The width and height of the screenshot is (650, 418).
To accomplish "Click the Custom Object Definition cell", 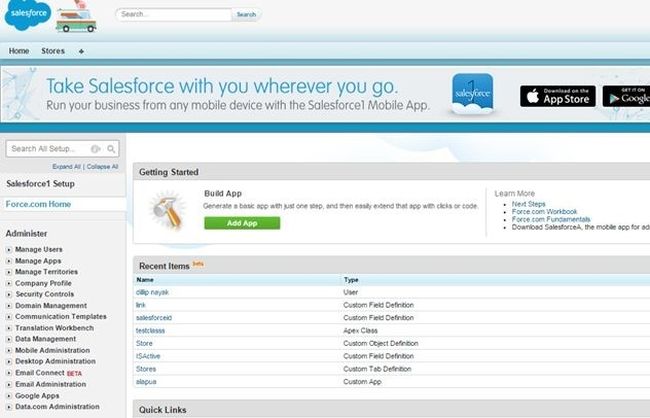I will click(x=381, y=344).
